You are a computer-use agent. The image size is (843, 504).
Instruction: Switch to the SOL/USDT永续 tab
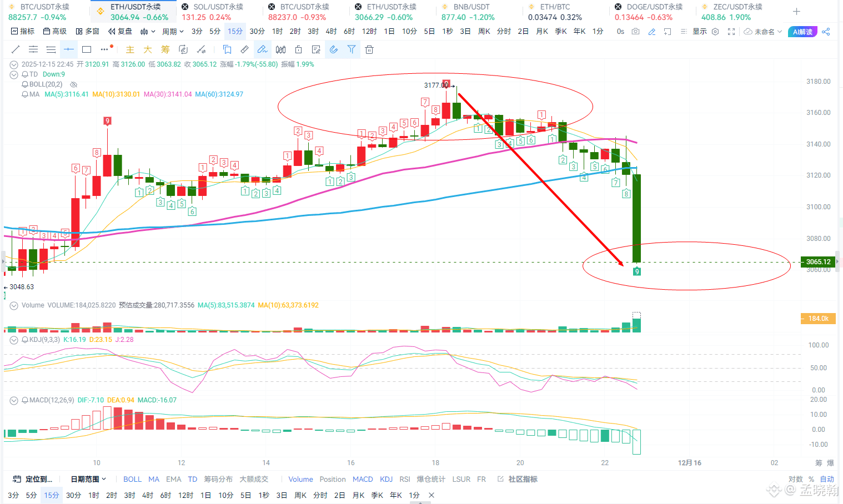point(219,12)
